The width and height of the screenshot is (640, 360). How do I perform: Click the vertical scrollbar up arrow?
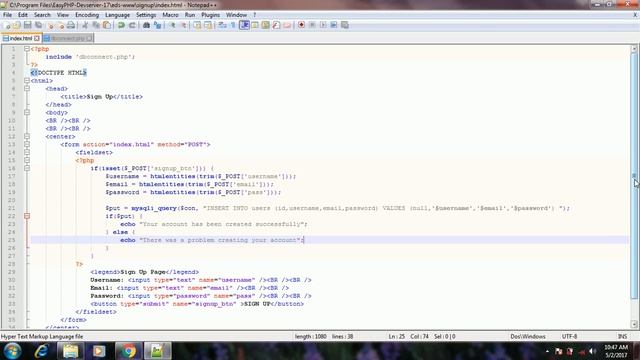click(634, 49)
